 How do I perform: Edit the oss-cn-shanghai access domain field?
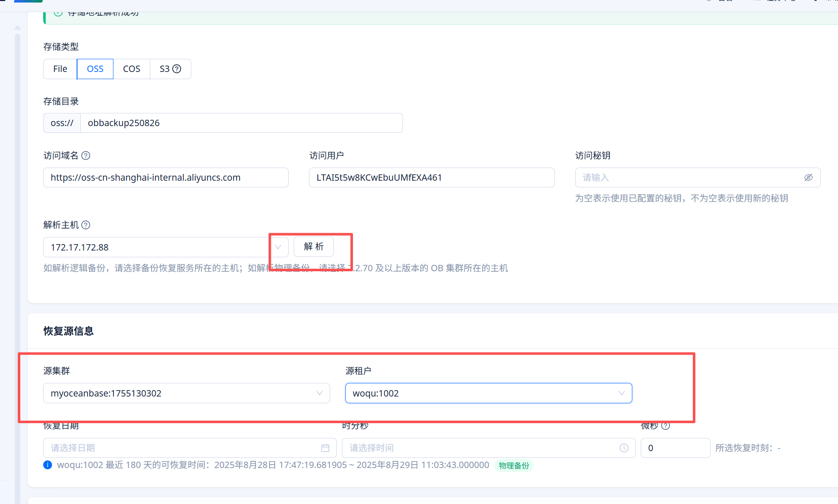coord(166,178)
